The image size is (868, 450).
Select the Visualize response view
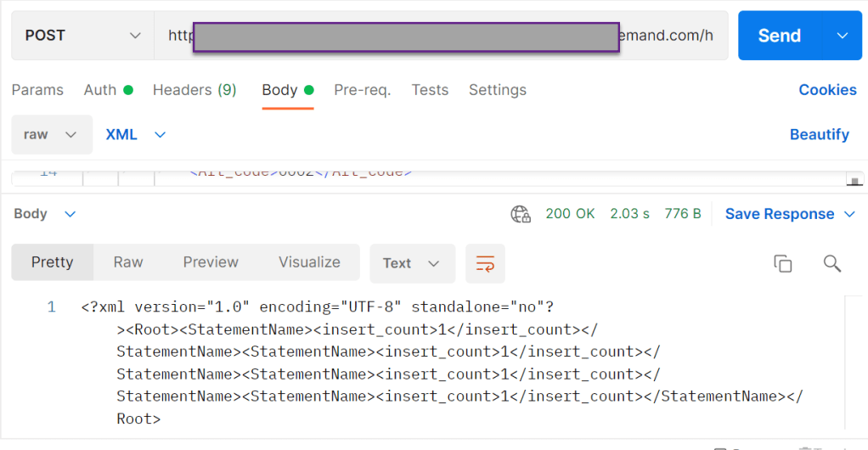coord(309,262)
